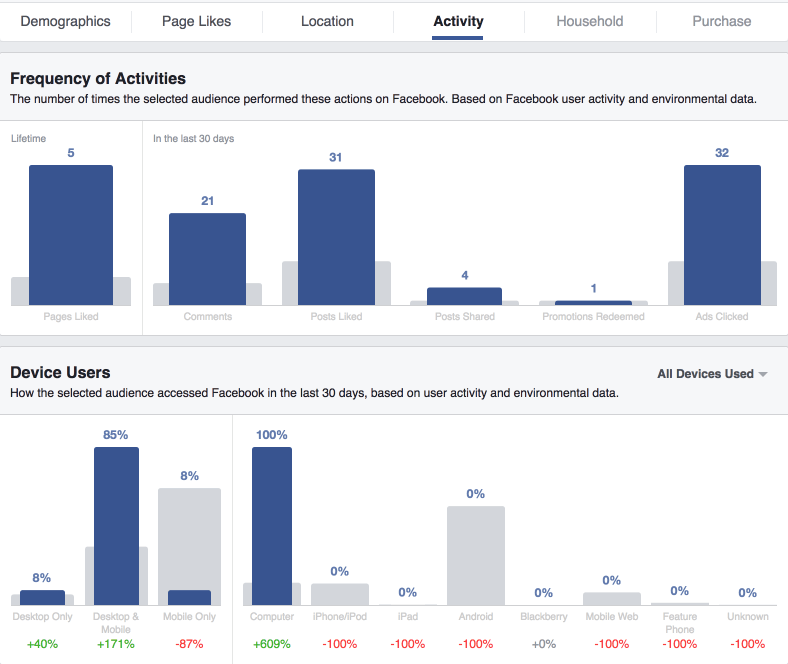Click the +609% change under Computer

tap(272, 643)
